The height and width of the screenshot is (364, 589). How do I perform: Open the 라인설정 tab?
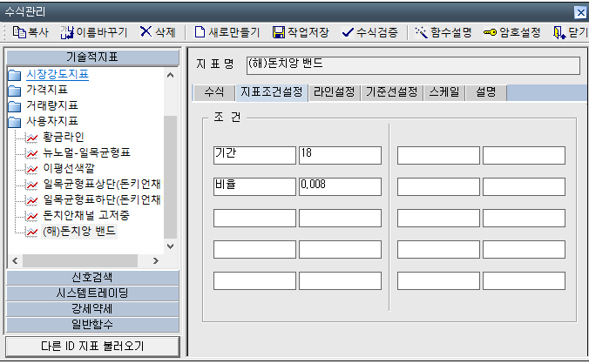click(335, 92)
